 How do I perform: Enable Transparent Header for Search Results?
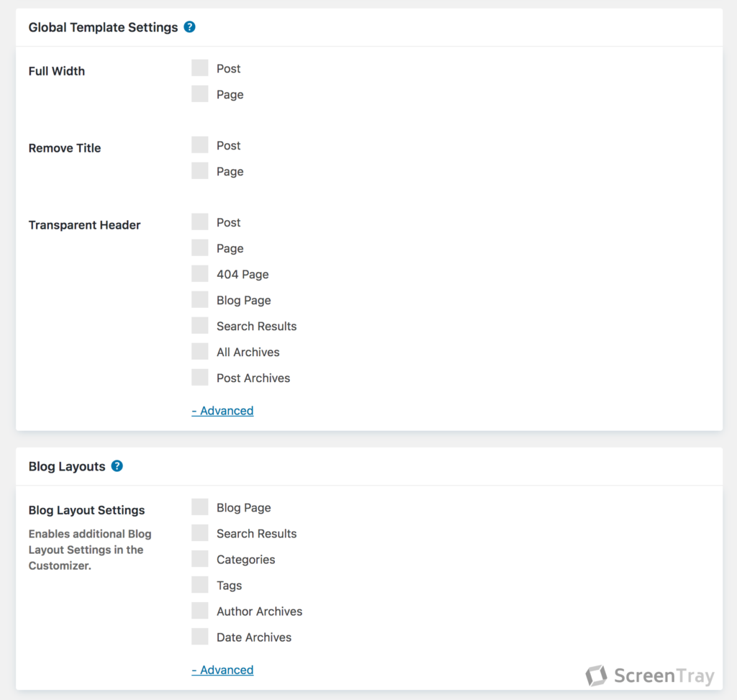[x=200, y=325]
